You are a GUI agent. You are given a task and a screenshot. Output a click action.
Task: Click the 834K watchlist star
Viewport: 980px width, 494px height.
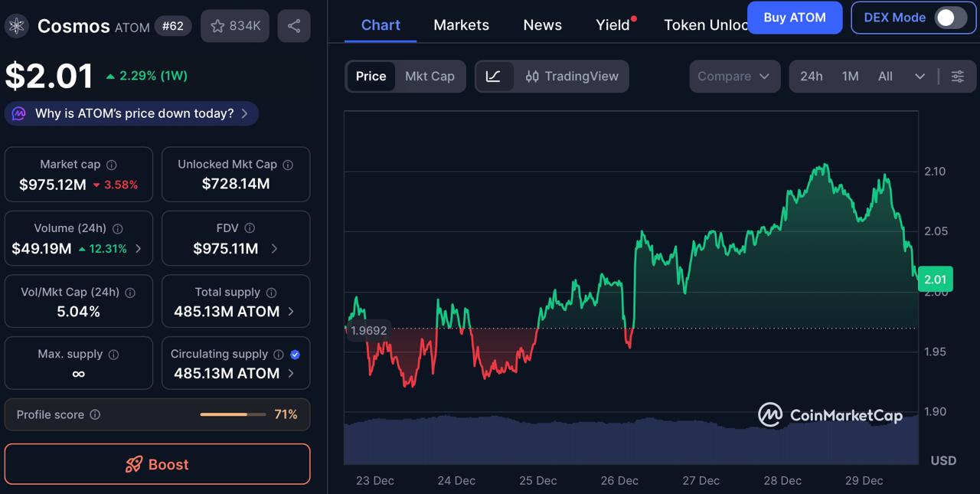pos(234,25)
